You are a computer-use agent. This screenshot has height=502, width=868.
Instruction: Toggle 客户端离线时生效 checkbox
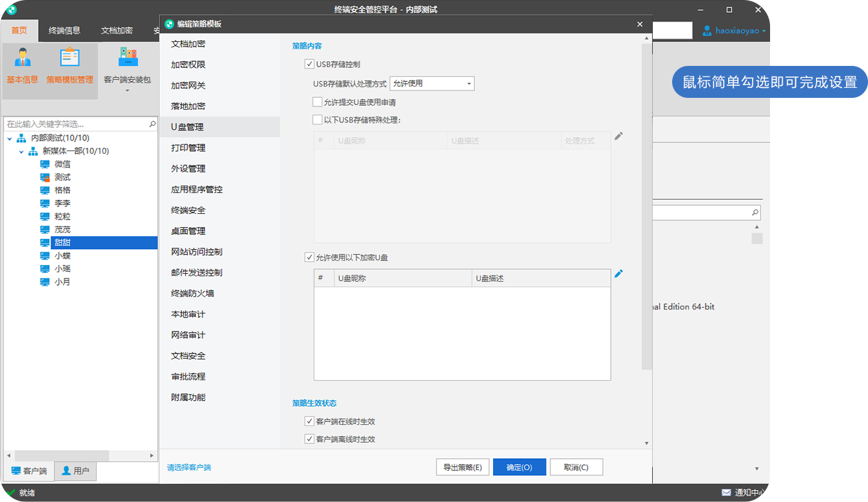pos(309,439)
